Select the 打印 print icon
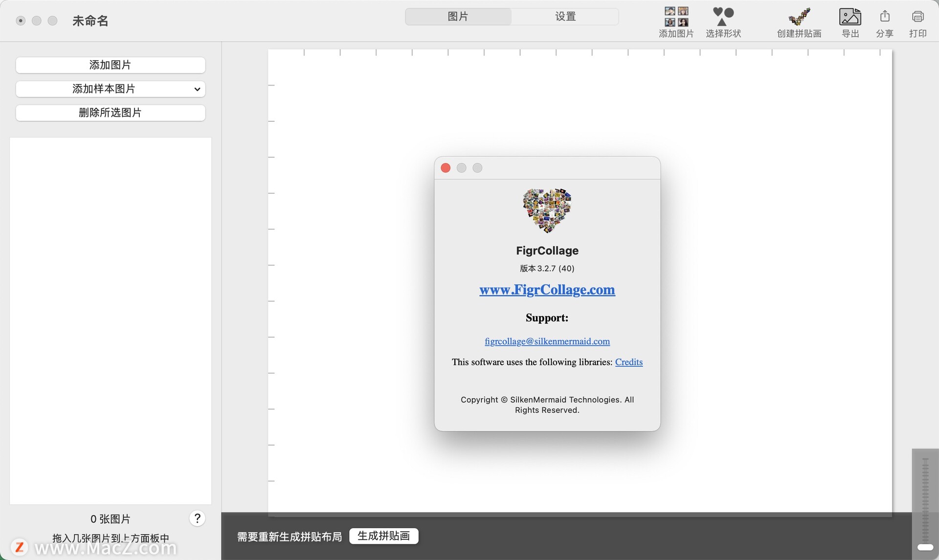The width and height of the screenshot is (939, 560). (918, 16)
